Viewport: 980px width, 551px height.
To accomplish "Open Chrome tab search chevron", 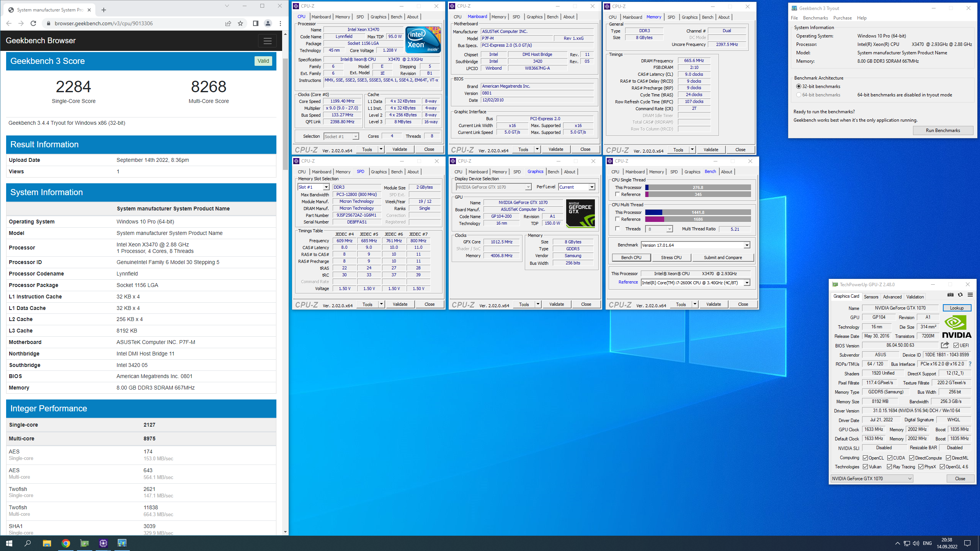I will click(x=227, y=6).
